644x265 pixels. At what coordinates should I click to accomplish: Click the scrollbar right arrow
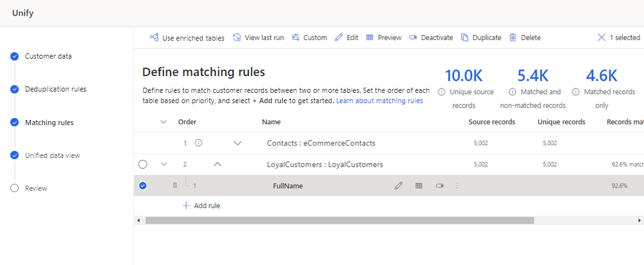639,221
